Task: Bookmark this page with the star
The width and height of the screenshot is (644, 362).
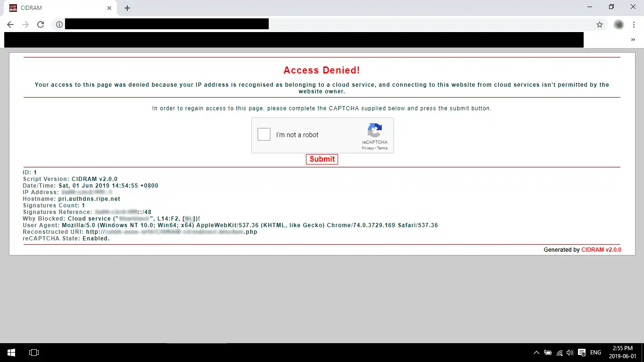Action: coord(600,25)
